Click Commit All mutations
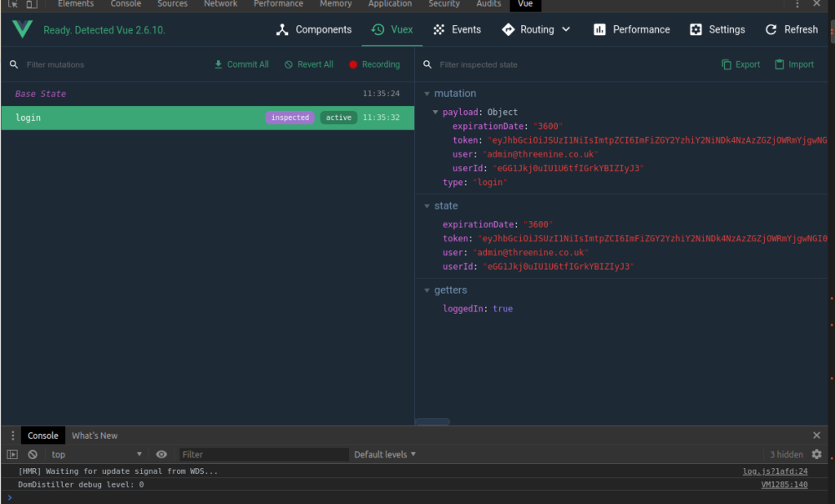This screenshot has height=504, width=835. coord(241,64)
